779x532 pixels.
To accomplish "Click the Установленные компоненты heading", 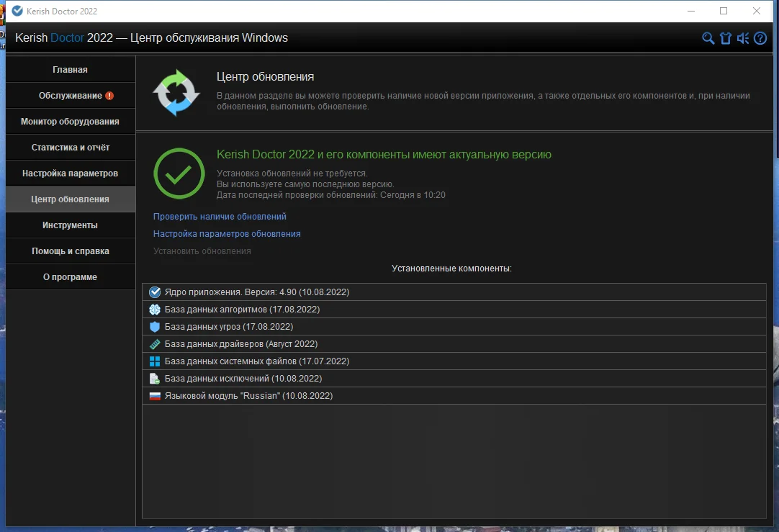I will (451, 269).
